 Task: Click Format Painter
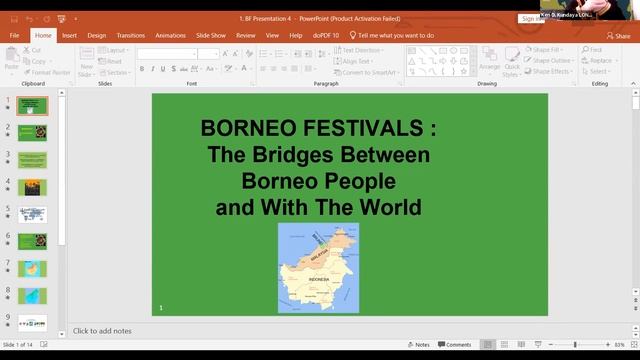coord(47,72)
